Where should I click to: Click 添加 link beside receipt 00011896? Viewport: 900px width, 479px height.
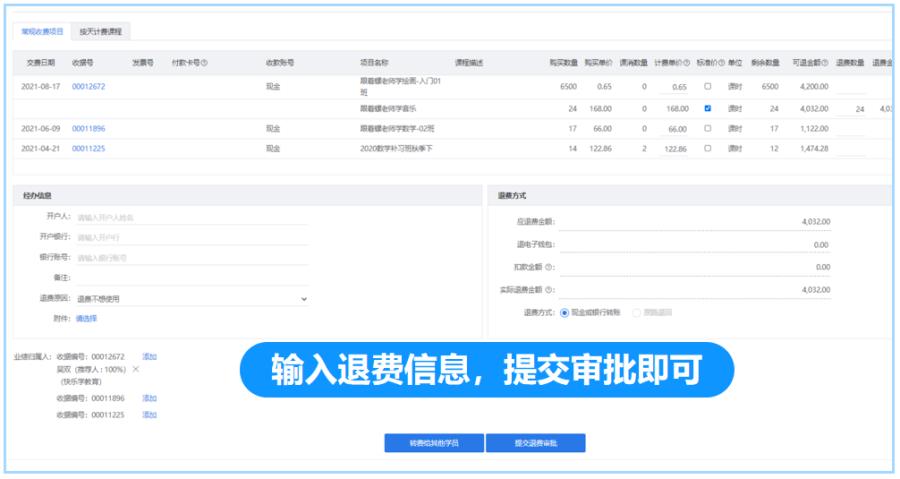(149, 397)
